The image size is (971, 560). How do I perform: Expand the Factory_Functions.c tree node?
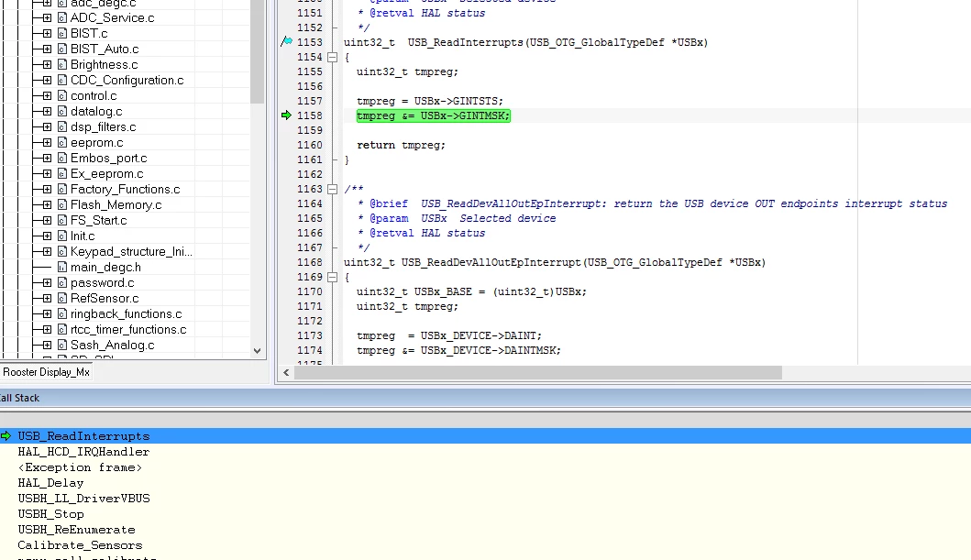point(47,190)
